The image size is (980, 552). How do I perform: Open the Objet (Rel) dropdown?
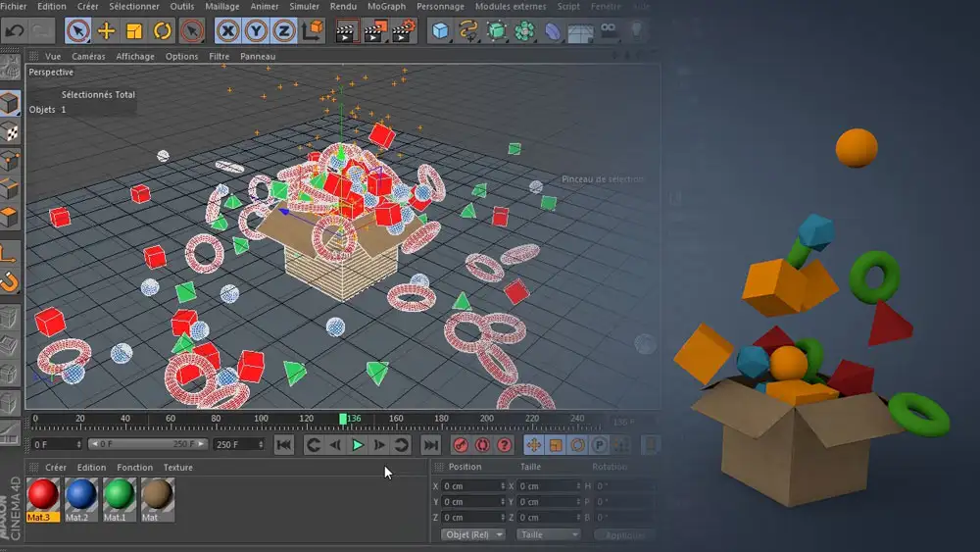coord(473,535)
